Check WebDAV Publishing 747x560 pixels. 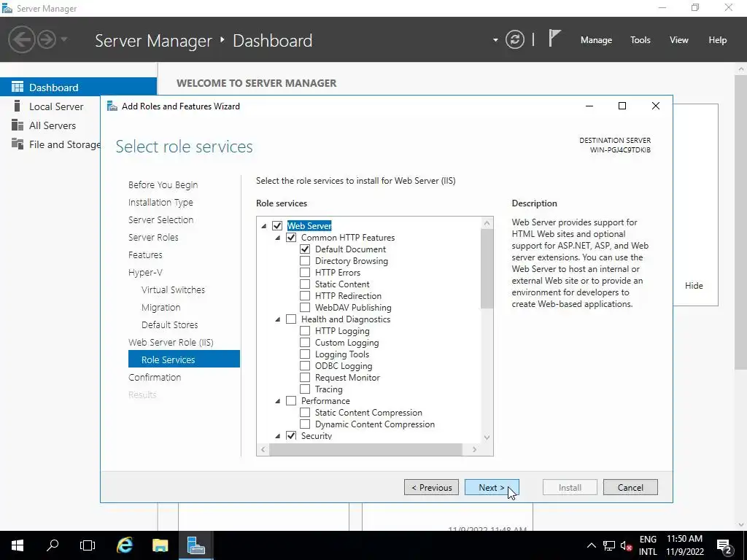305,308
